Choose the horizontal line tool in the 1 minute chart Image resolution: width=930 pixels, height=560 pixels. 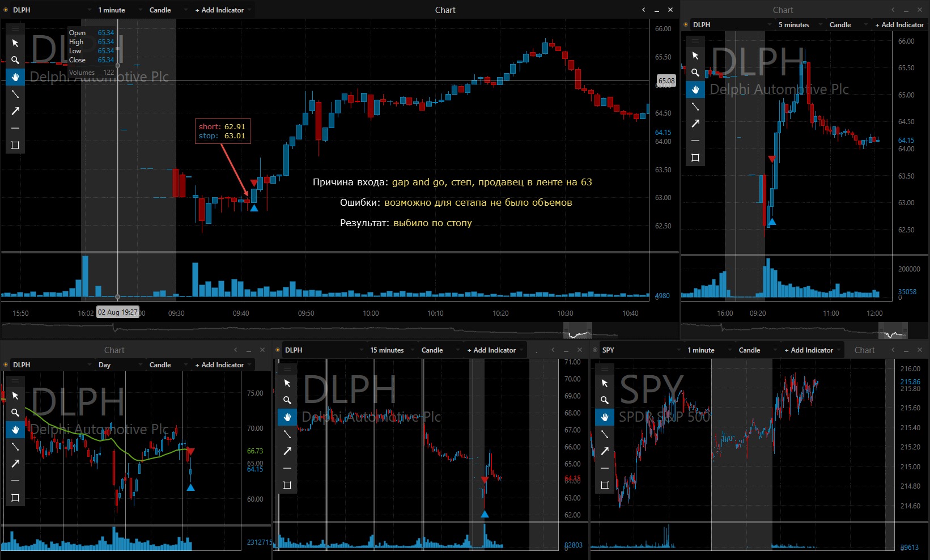click(x=15, y=128)
